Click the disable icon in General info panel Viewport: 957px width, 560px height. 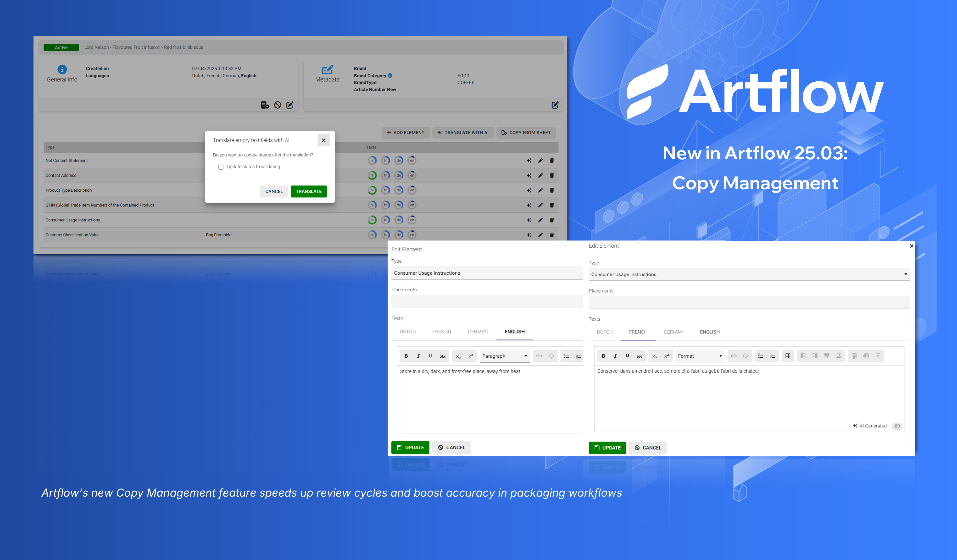click(x=278, y=105)
